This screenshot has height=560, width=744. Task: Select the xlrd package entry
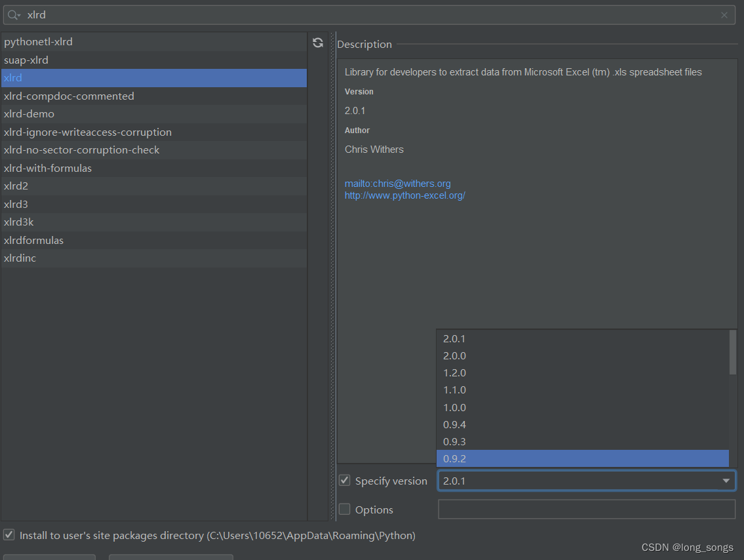13,78
